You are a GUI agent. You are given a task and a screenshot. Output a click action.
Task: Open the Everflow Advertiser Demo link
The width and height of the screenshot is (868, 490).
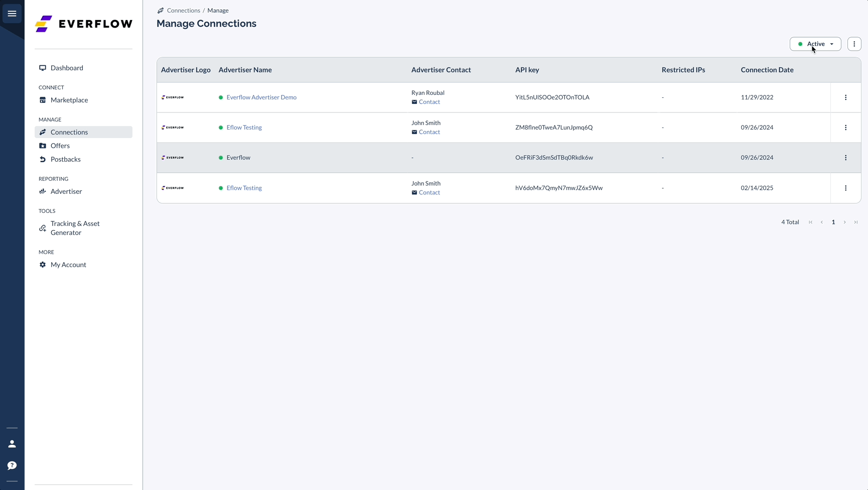pos(261,97)
